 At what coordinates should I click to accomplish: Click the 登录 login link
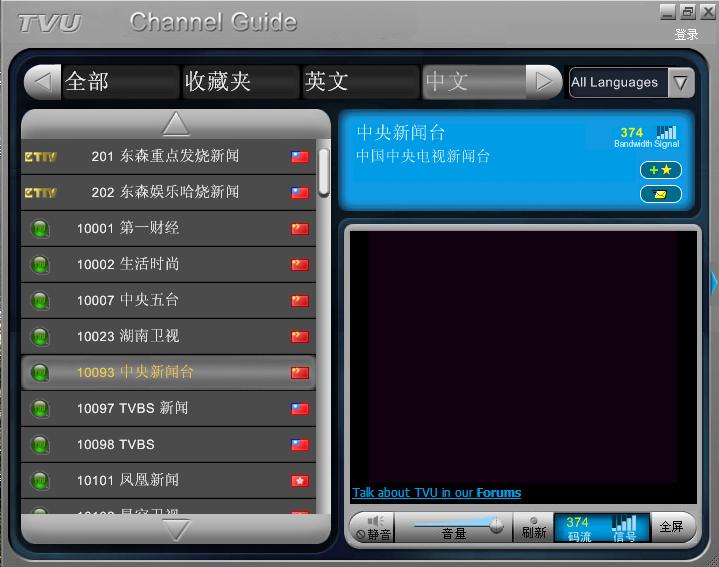coord(686,34)
